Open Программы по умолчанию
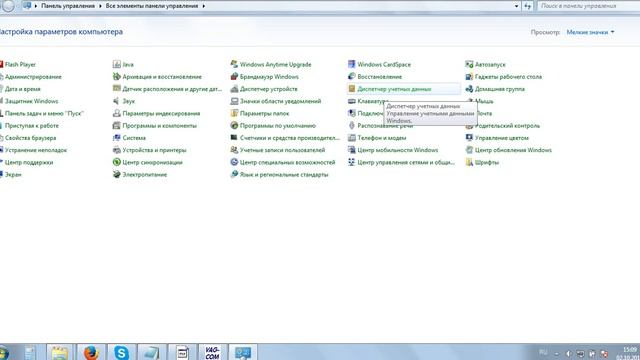 (273, 126)
